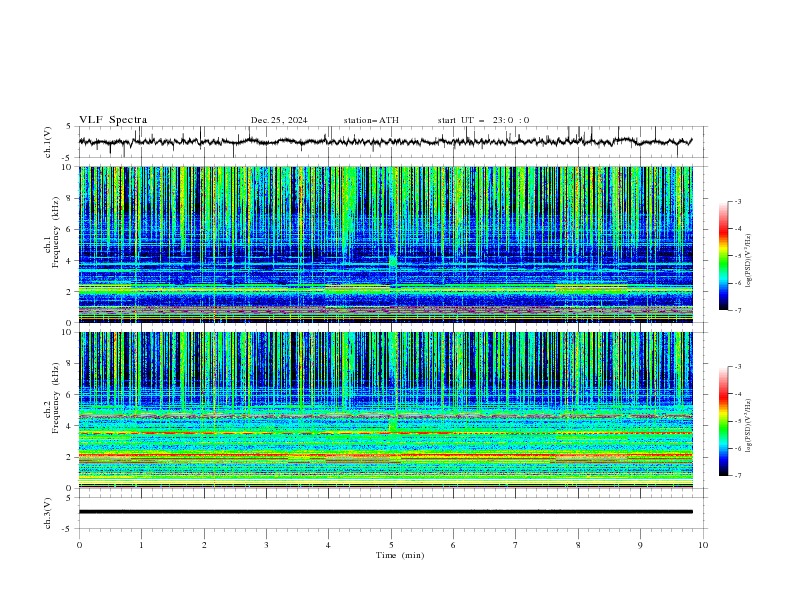Viewport: 792px width, 612px height.
Task: Click the ch.2 frequency spectrogram panel
Action: coord(386,410)
